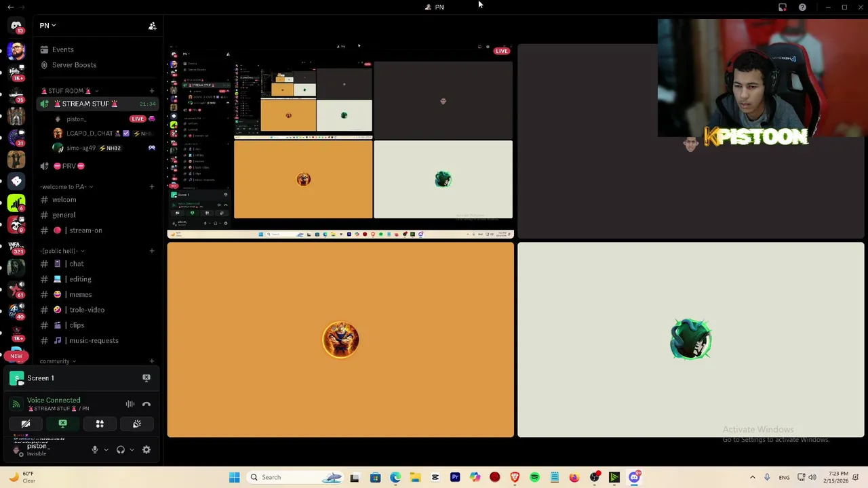Collapse public hell category
868x488 pixels.
tap(61, 251)
